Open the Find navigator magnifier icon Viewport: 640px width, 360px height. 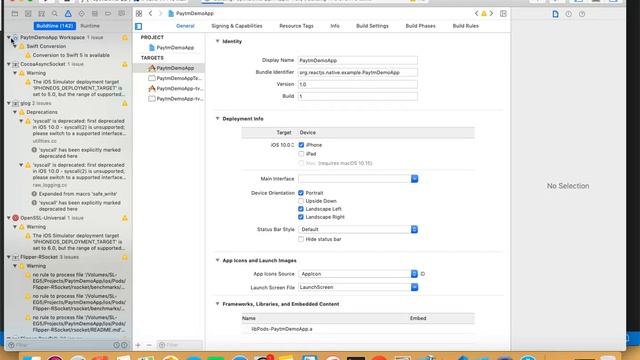55,13
